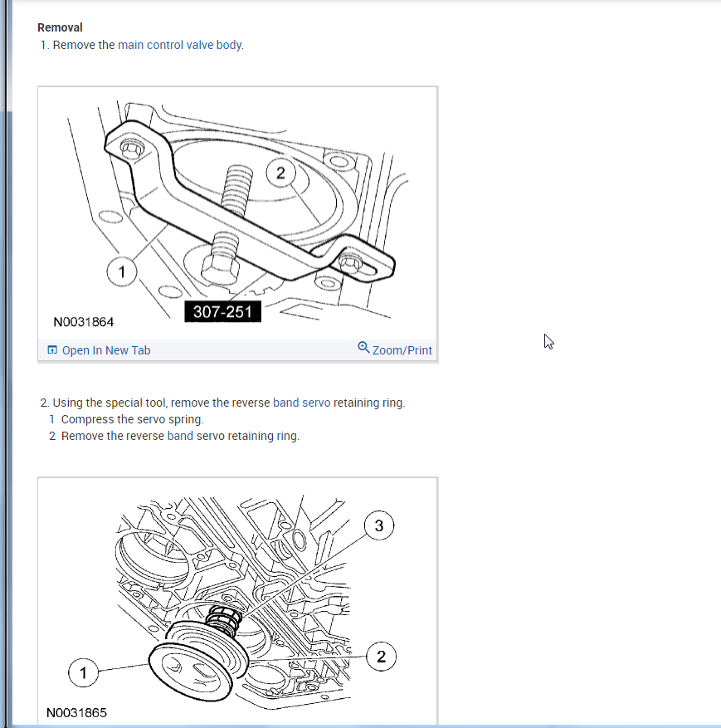Click callout 3 in the second diagram

click(x=379, y=525)
